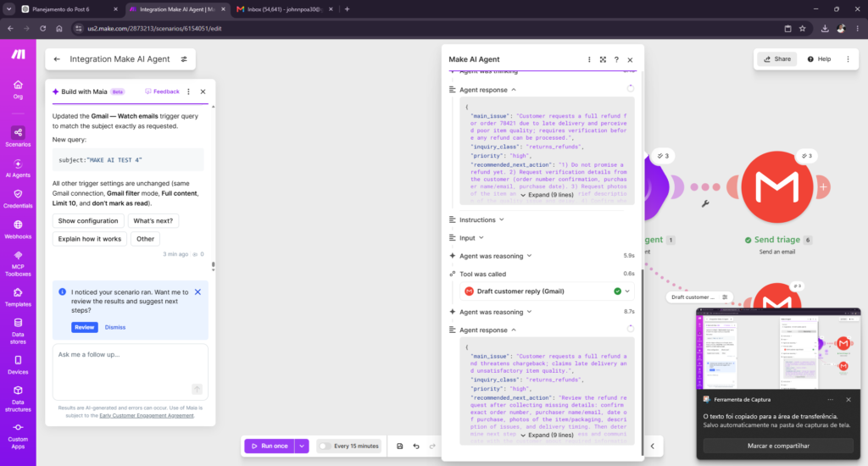868x466 pixels.
Task: Expand 9 lines in second agent response
Action: click(x=547, y=435)
